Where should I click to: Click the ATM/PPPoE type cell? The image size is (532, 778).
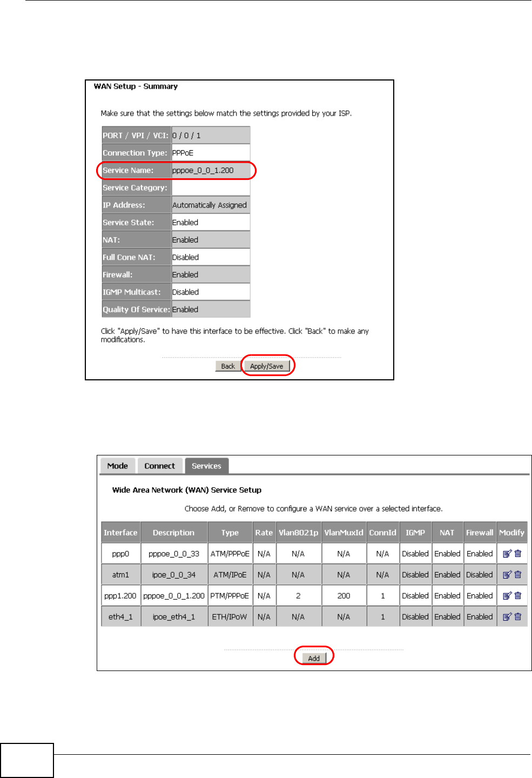(230, 554)
